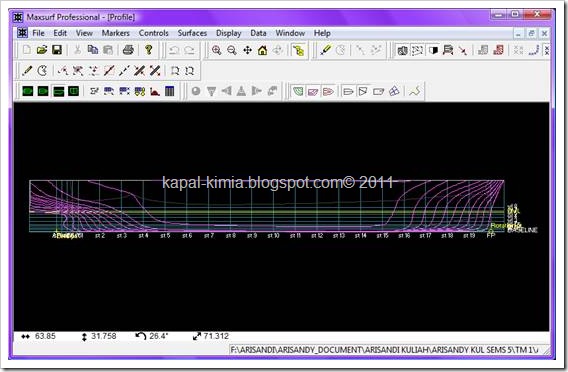Click the Redo arrow icon
Viewport: 568px width, 372px height.
[x=189, y=50]
